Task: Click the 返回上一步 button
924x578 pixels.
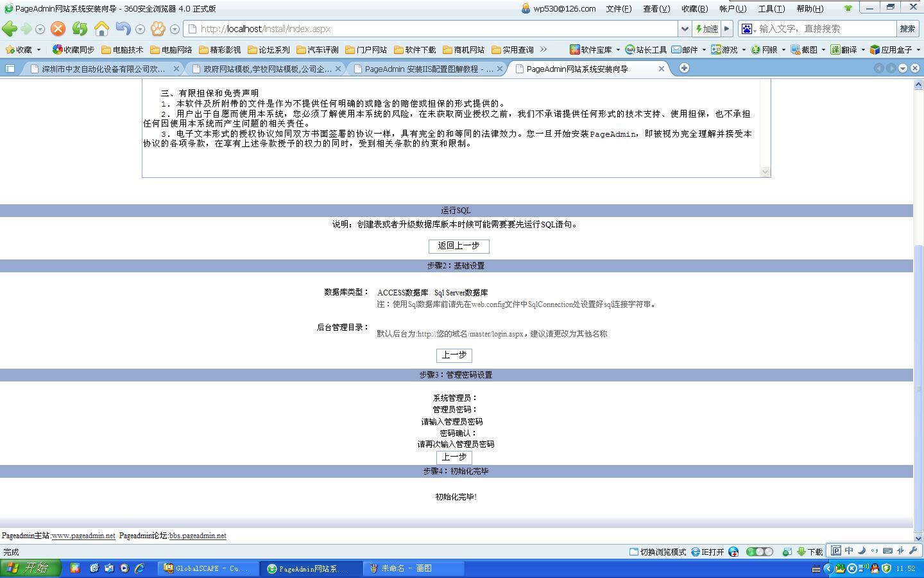Action: pos(459,246)
